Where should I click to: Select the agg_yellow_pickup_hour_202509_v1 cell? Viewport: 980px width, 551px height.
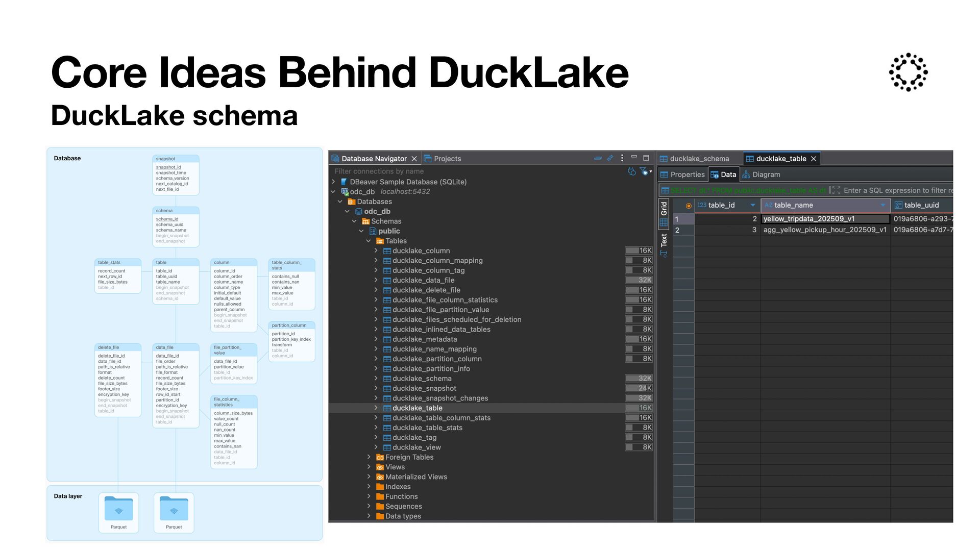coord(824,230)
